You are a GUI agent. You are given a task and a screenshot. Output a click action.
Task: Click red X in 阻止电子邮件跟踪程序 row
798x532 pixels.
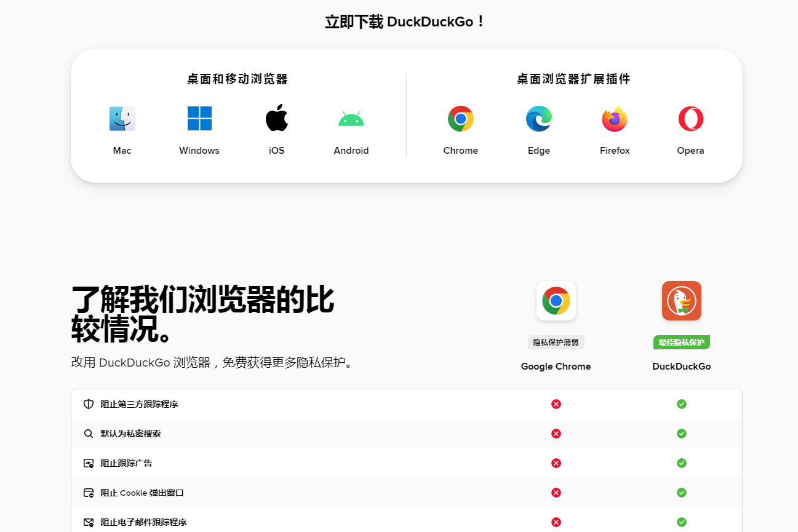(556, 522)
